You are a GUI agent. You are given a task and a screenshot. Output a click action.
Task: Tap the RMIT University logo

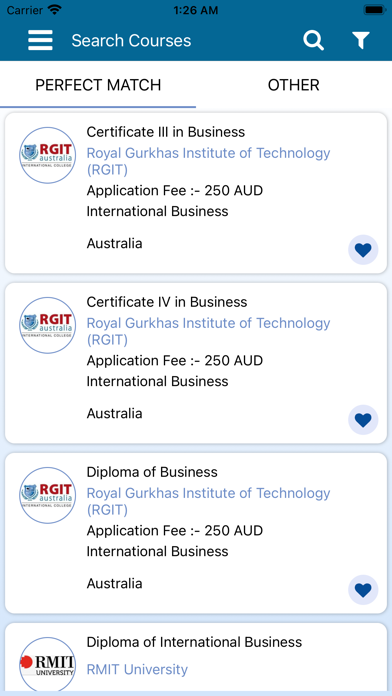coord(48,664)
